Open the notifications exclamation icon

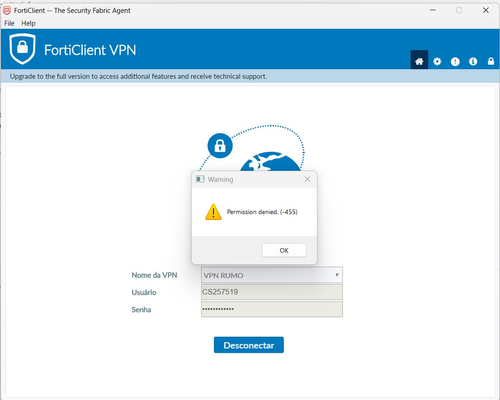click(455, 61)
